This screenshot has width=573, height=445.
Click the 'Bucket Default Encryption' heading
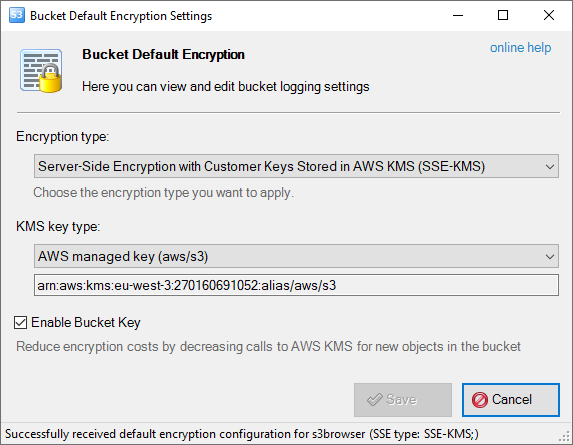(163, 54)
